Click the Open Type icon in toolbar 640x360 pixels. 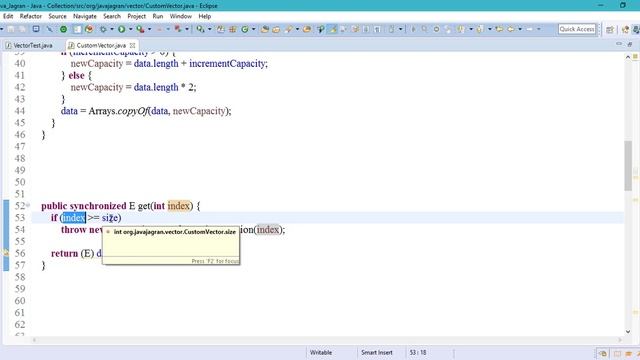pyautogui.click(x=264, y=29)
